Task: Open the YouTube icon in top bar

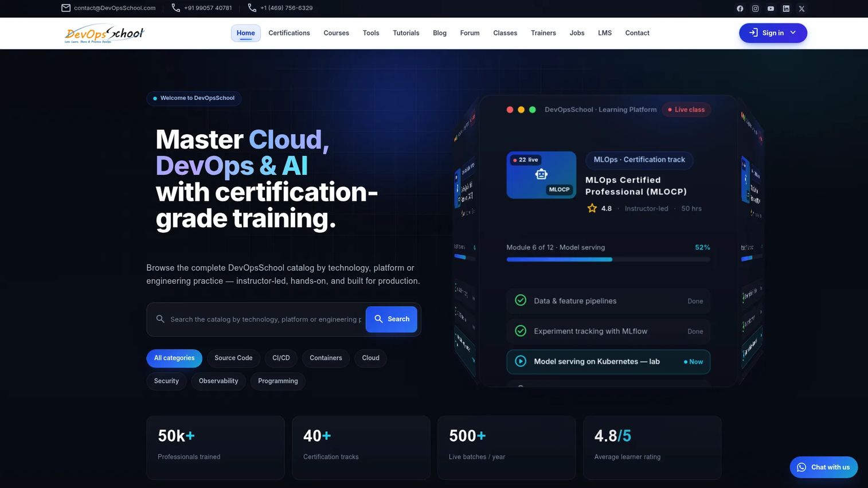Action: [x=771, y=9]
